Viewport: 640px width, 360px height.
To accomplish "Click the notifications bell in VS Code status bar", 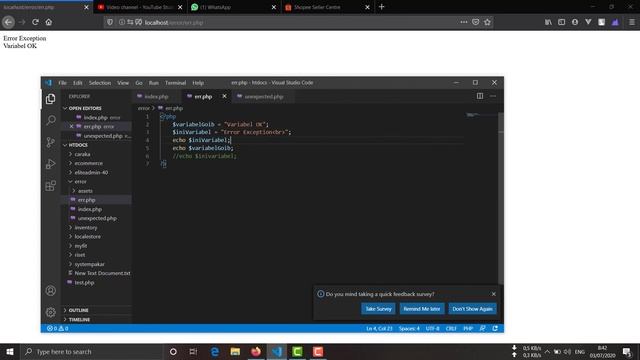I will click(495, 329).
